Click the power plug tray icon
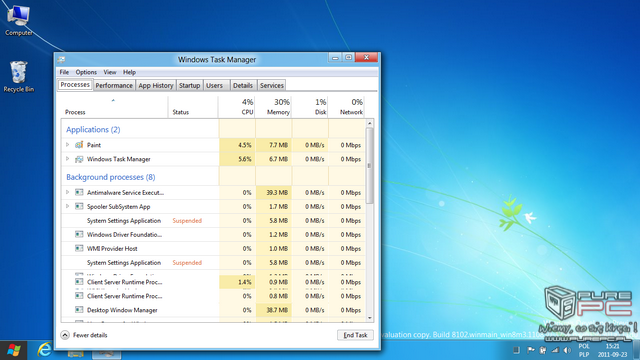Image resolution: width=640 pixels, height=360 pixels. 543,350
